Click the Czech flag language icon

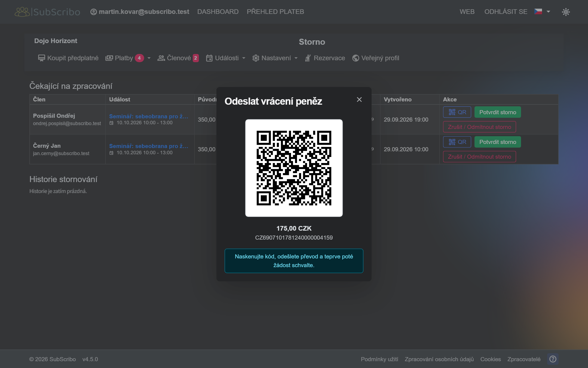[538, 11]
